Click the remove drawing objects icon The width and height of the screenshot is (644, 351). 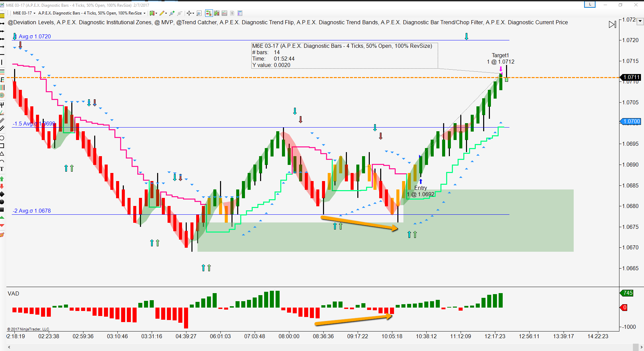[x=2, y=235]
